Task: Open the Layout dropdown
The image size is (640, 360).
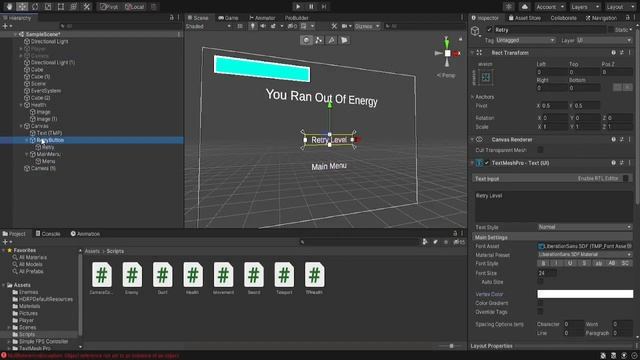Action: [x=620, y=7]
